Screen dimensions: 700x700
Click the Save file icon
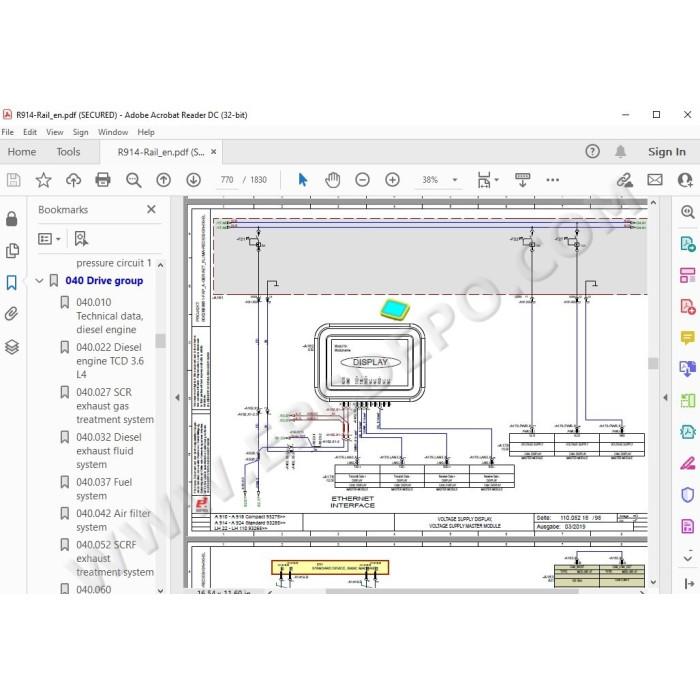[13, 180]
